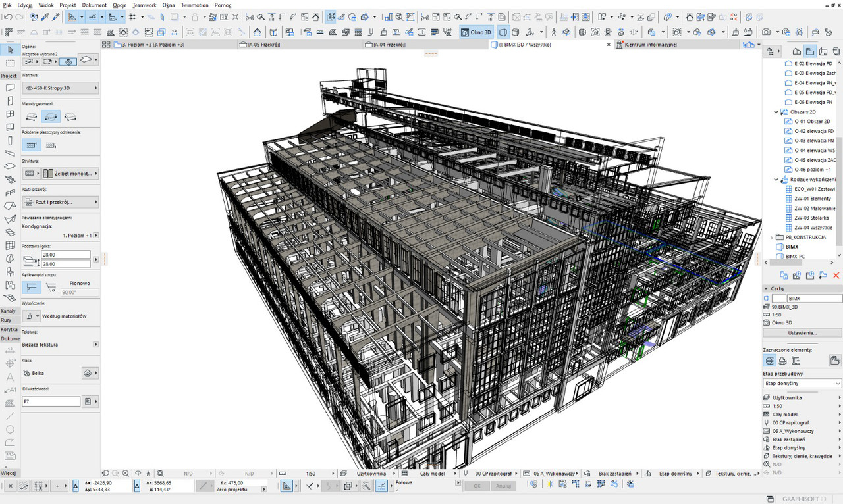Screen dimensions: 843x504
Task: Click the top 28,00 elevation field
Action: tap(65, 255)
